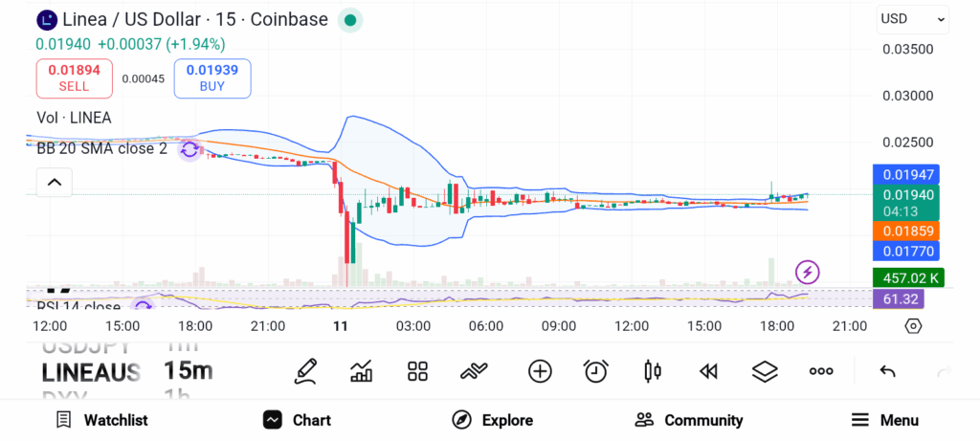Open the Explore tab
The height and width of the screenshot is (441, 980).
point(492,420)
